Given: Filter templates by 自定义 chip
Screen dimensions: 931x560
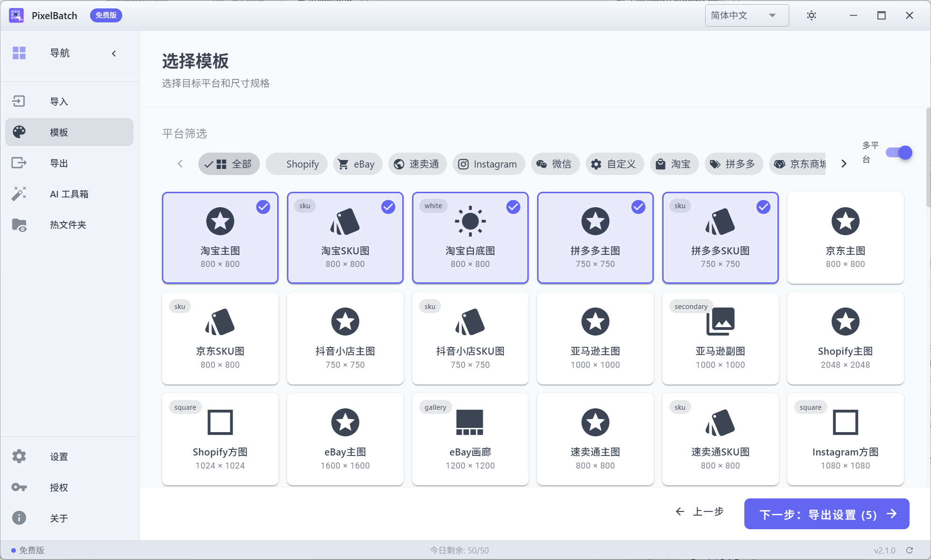Looking at the screenshot, I should (615, 164).
